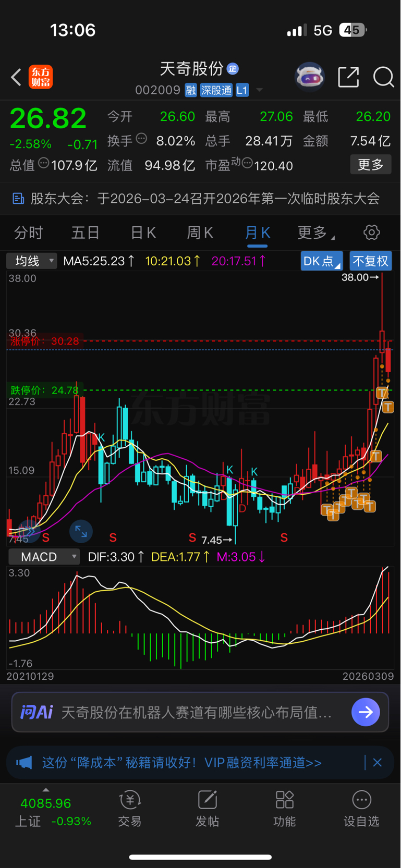Open the 功能 functions icon
This screenshot has height=868, width=401.
coord(284,810)
